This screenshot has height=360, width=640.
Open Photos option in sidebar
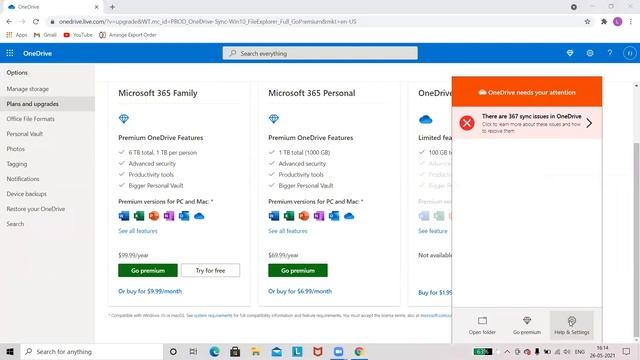pyautogui.click(x=16, y=149)
